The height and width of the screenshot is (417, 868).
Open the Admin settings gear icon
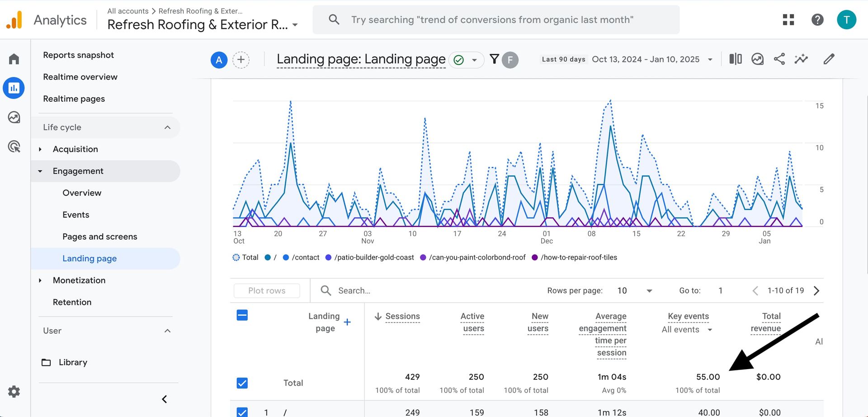[14, 392]
